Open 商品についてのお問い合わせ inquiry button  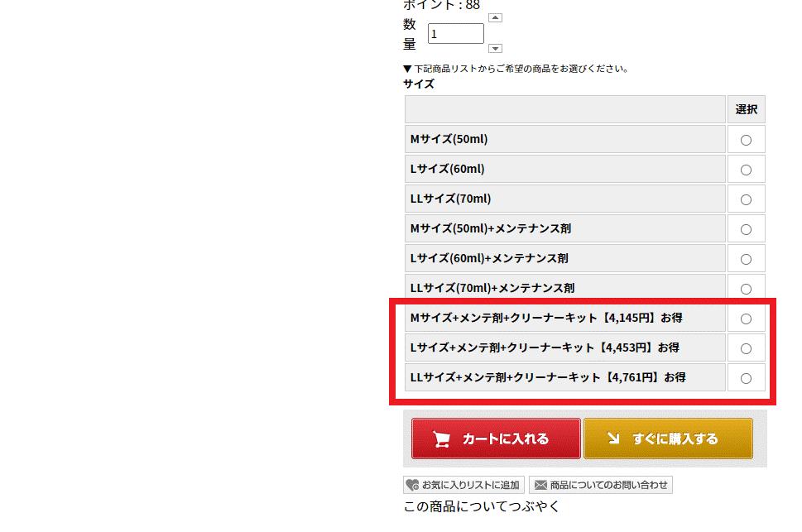pos(601,485)
